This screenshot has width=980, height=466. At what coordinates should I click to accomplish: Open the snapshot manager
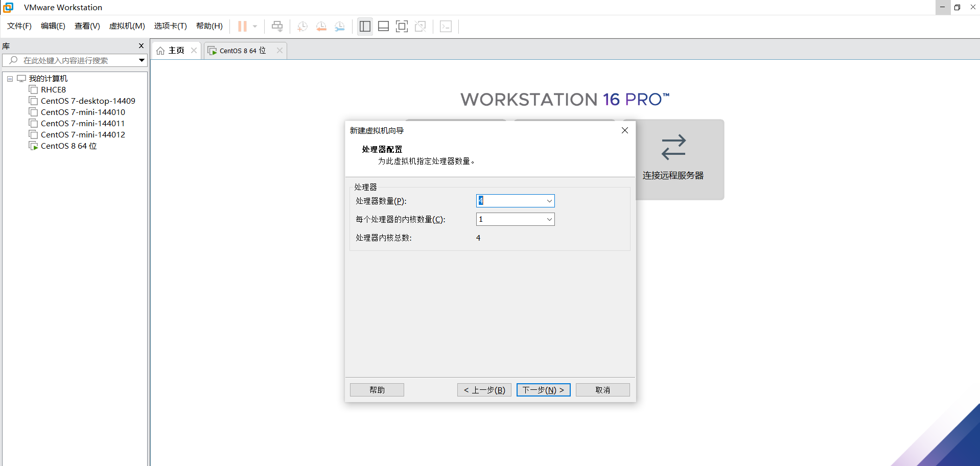click(340, 26)
